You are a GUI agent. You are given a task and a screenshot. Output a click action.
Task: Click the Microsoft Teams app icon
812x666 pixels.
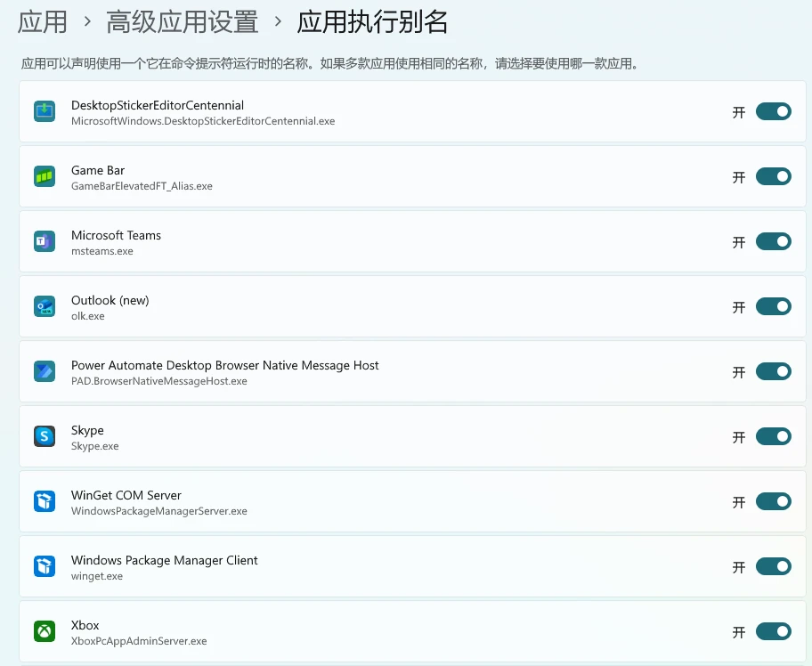coord(45,241)
